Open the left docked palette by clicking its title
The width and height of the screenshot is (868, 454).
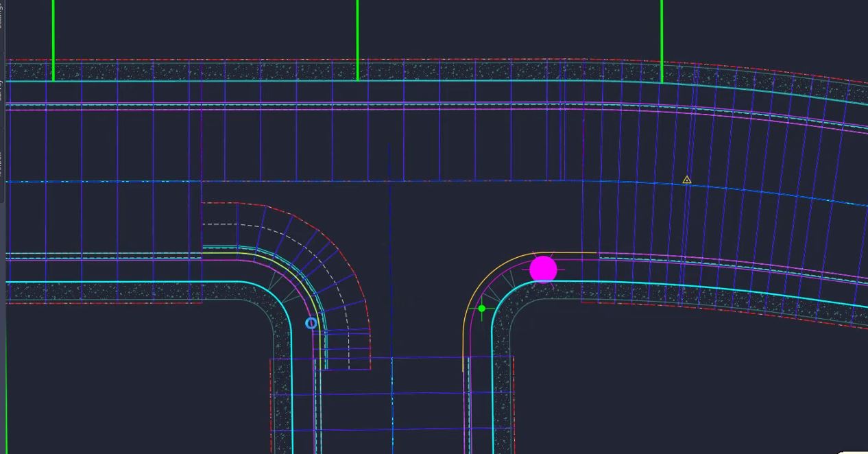pos(3,89)
